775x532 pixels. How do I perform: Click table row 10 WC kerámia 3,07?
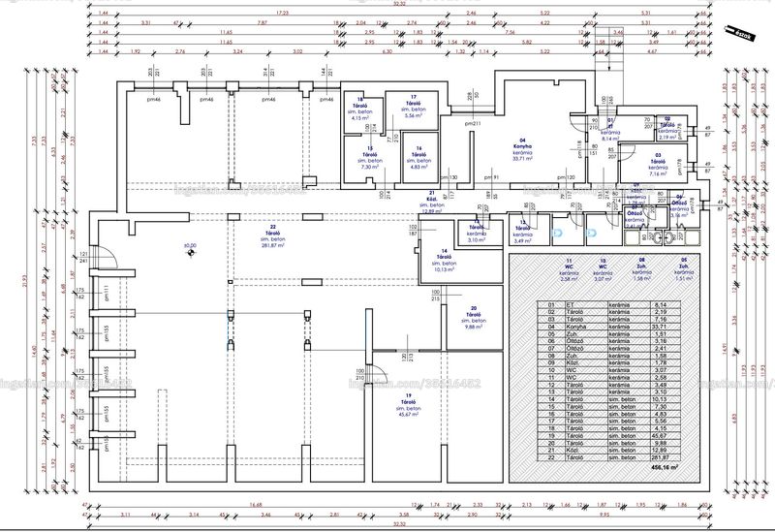pyautogui.click(x=609, y=370)
